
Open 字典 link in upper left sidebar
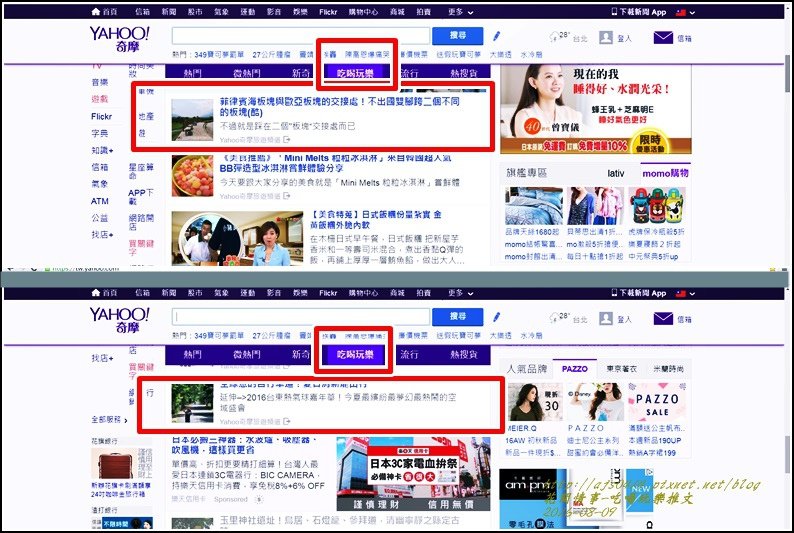click(x=100, y=134)
